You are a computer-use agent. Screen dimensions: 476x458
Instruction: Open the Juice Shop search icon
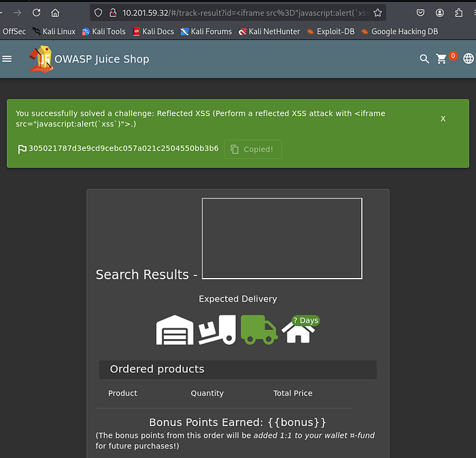(424, 59)
